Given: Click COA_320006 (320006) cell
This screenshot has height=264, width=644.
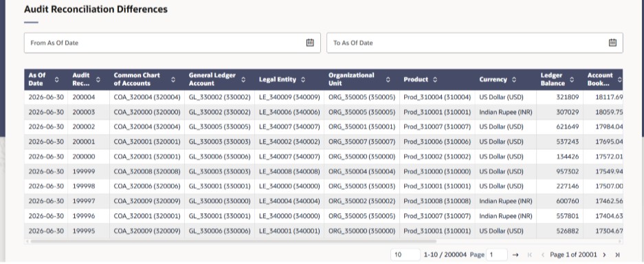Looking at the screenshot, I should click(x=147, y=186).
